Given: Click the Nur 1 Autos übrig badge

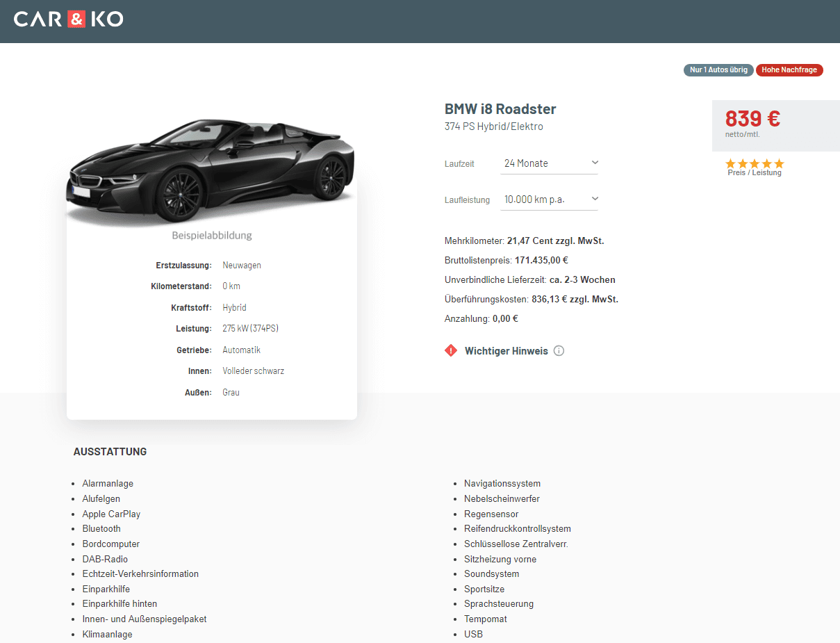Looking at the screenshot, I should pyautogui.click(x=718, y=70).
